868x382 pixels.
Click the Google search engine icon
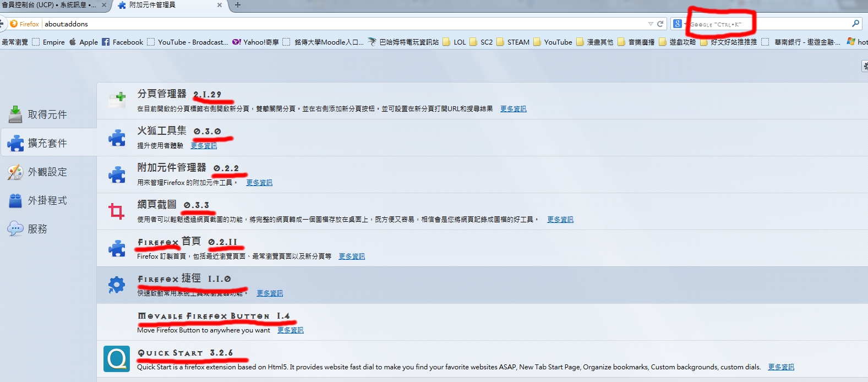click(x=677, y=24)
